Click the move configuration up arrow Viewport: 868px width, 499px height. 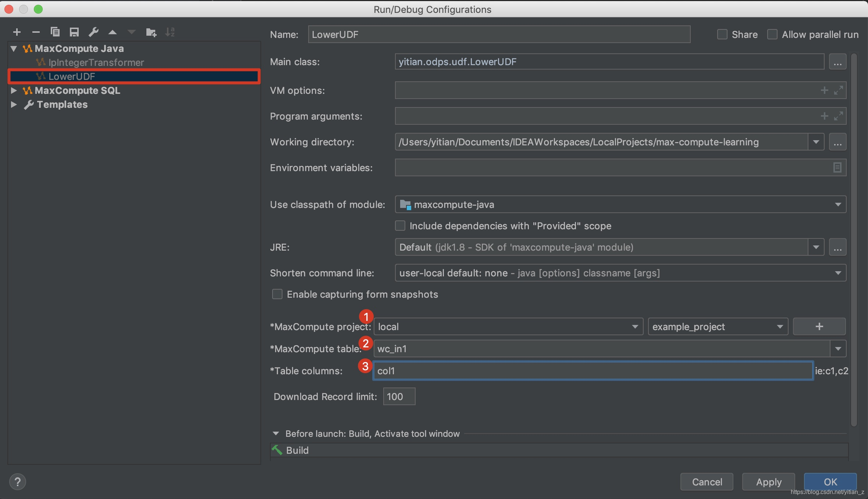click(113, 32)
